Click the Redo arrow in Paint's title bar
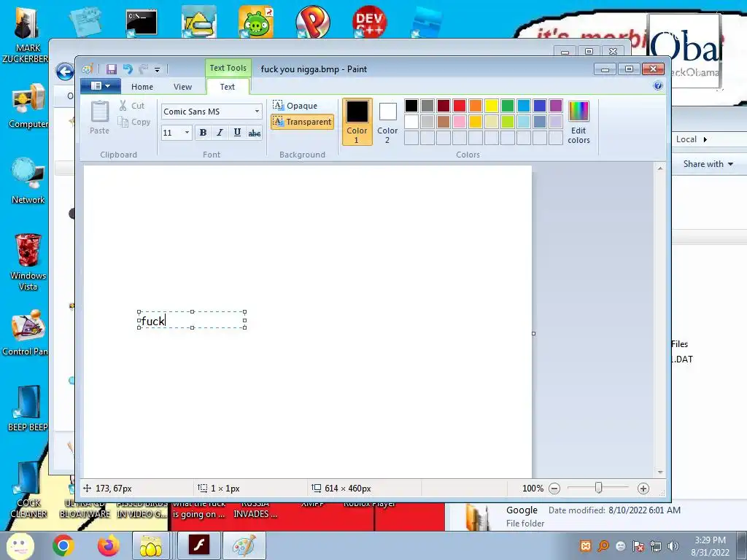747x560 pixels. [x=143, y=69]
